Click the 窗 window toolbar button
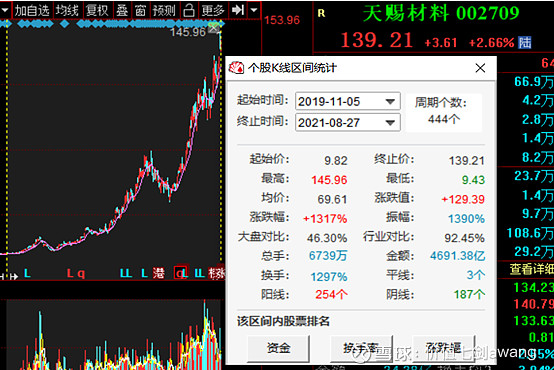The image size is (554, 370). coord(140,11)
